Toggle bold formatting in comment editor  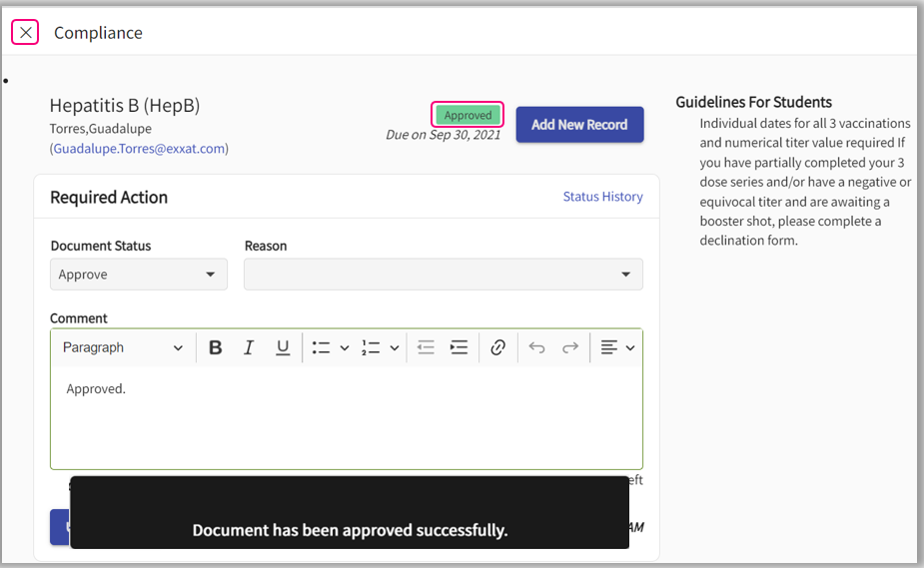point(216,347)
